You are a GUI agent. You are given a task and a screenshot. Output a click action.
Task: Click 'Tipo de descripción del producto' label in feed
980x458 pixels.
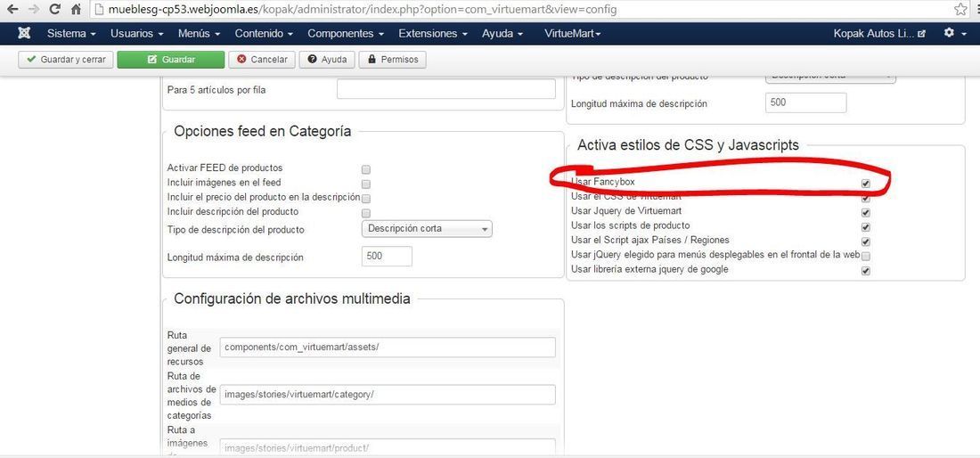235,230
